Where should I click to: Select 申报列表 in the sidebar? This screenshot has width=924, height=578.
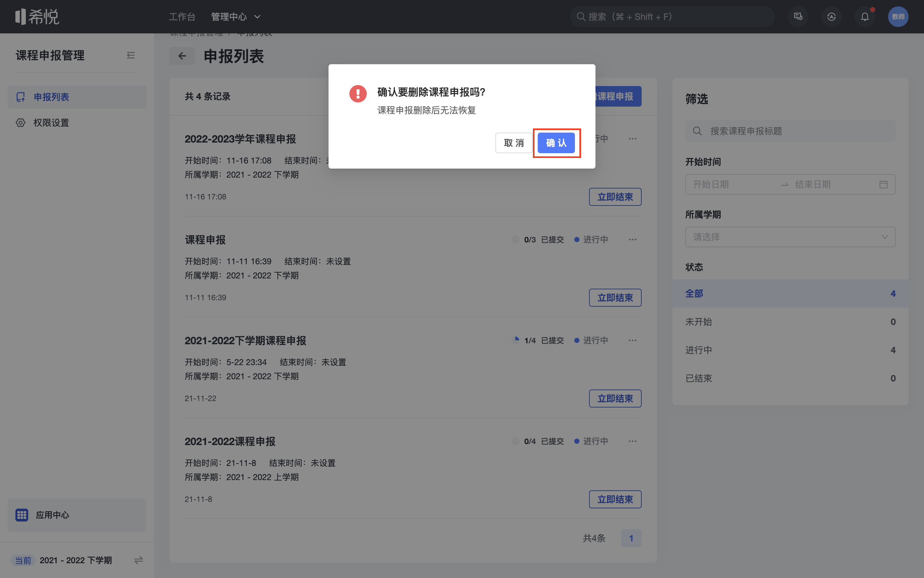(x=77, y=97)
